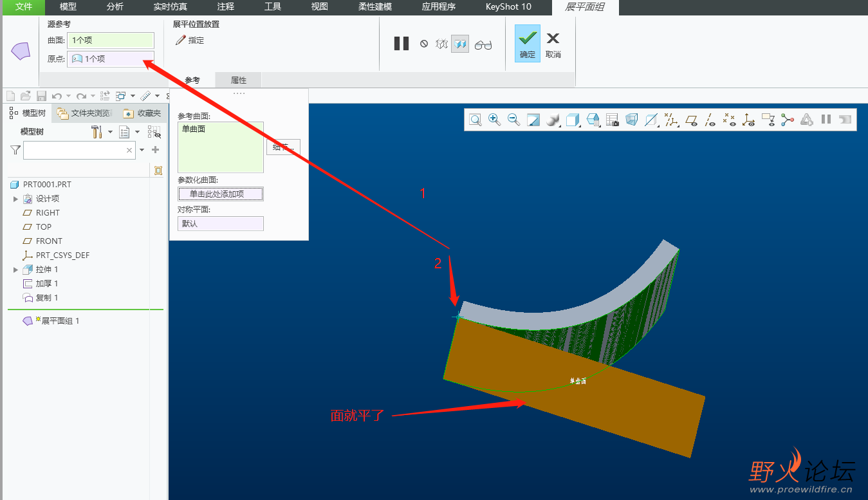Open the section view options icon
868x500 pixels.
click(x=651, y=119)
